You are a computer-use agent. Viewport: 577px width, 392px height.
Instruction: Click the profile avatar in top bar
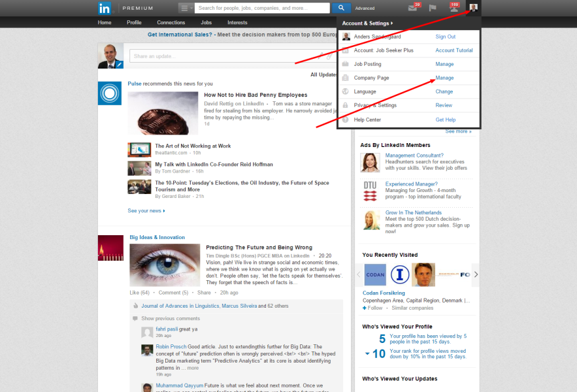(x=473, y=8)
